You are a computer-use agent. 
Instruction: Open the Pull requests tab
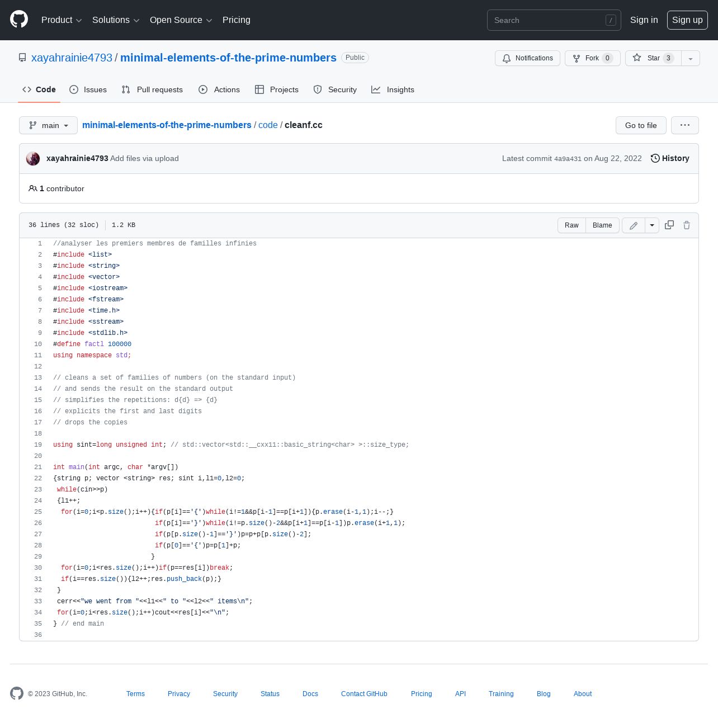152,89
